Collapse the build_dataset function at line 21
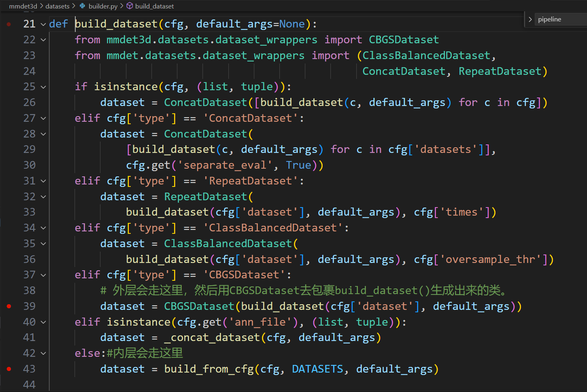587x392 pixels. coord(43,24)
